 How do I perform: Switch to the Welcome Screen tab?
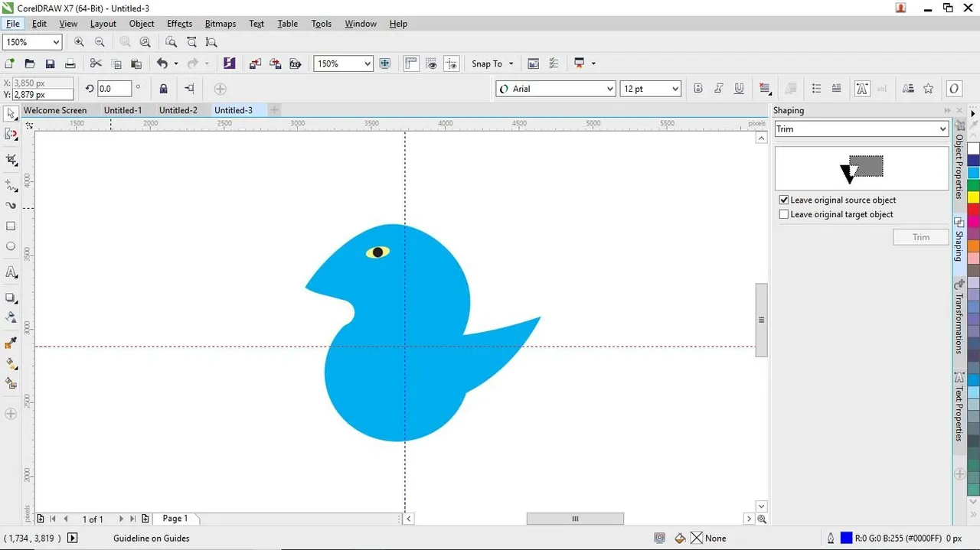coord(55,110)
